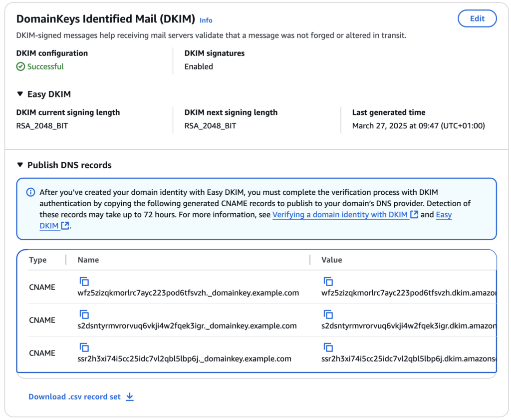This screenshot has height=420, width=511.
Task: Open Verifying a domain identity with DKIM link
Action: [340, 214]
